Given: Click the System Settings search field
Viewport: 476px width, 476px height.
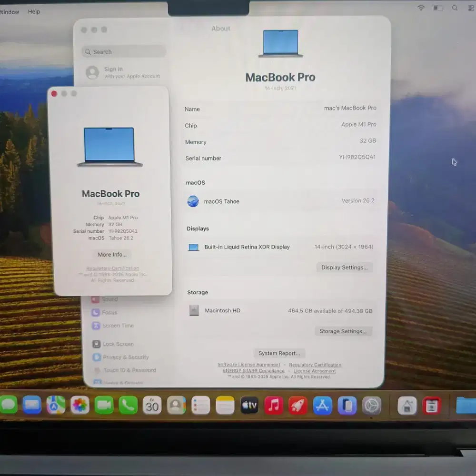Looking at the screenshot, I should tap(123, 51).
